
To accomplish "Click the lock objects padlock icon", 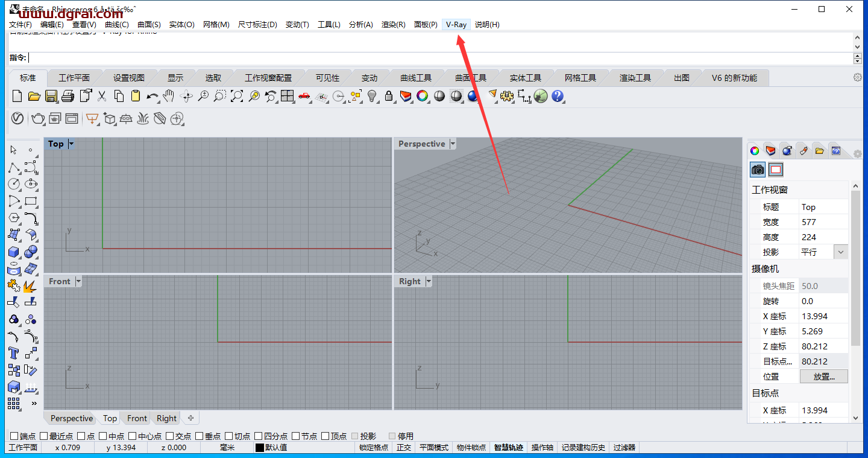I will (389, 96).
